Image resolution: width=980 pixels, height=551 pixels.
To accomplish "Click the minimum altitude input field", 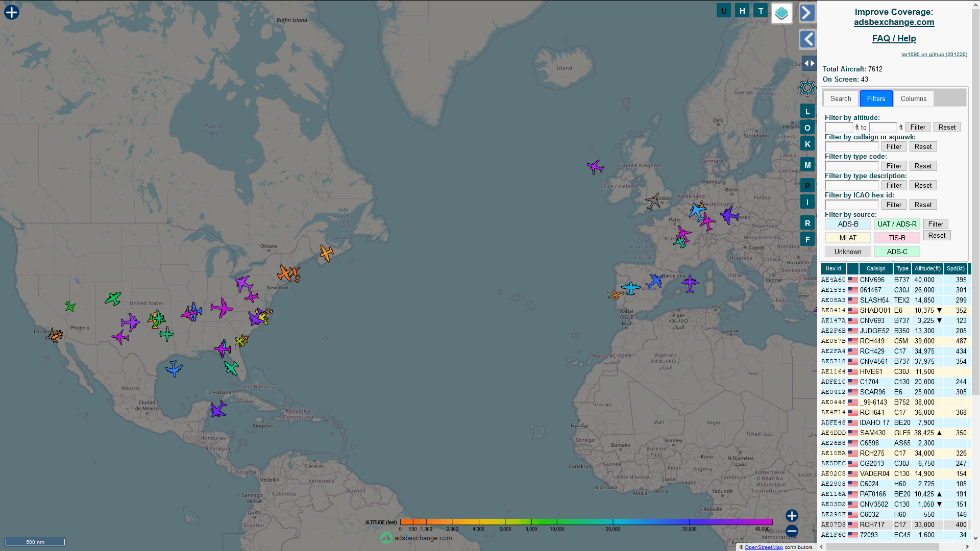I will [x=839, y=127].
